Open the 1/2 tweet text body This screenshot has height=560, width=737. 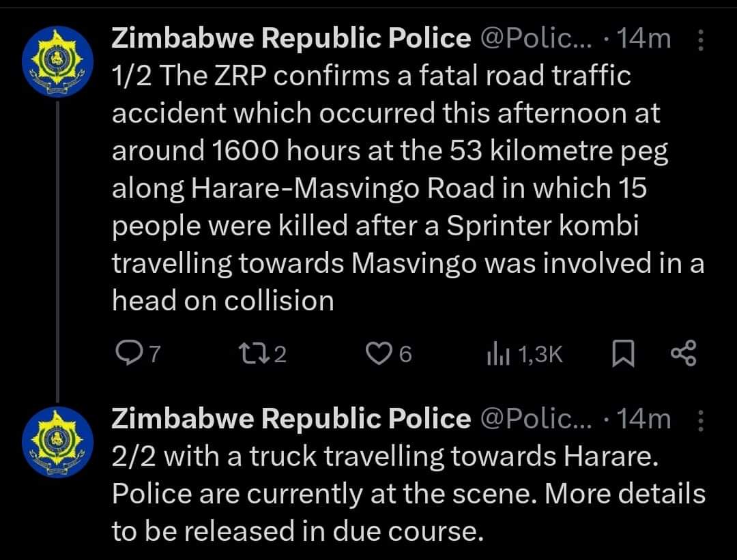(408, 188)
